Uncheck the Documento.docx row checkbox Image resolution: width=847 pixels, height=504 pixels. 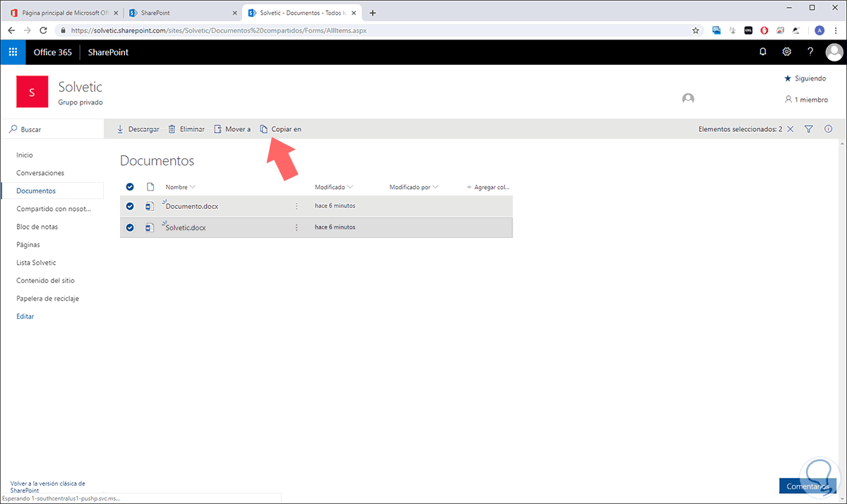[130, 206]
